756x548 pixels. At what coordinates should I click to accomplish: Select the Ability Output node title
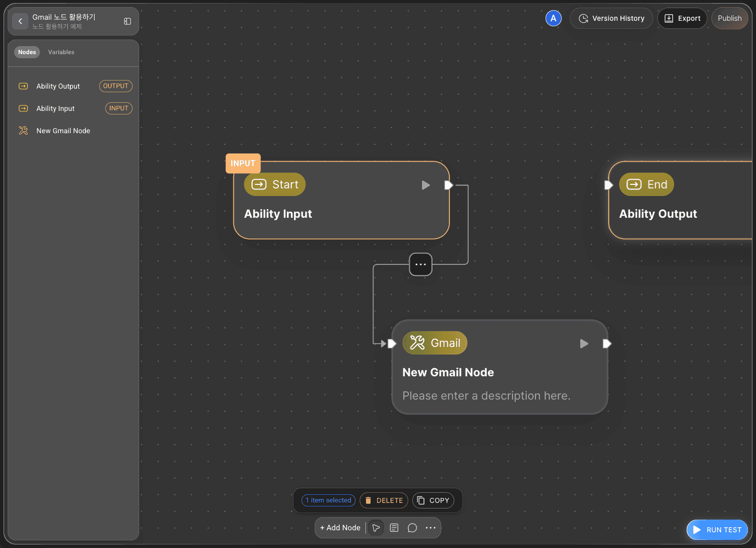coord(658,214)
